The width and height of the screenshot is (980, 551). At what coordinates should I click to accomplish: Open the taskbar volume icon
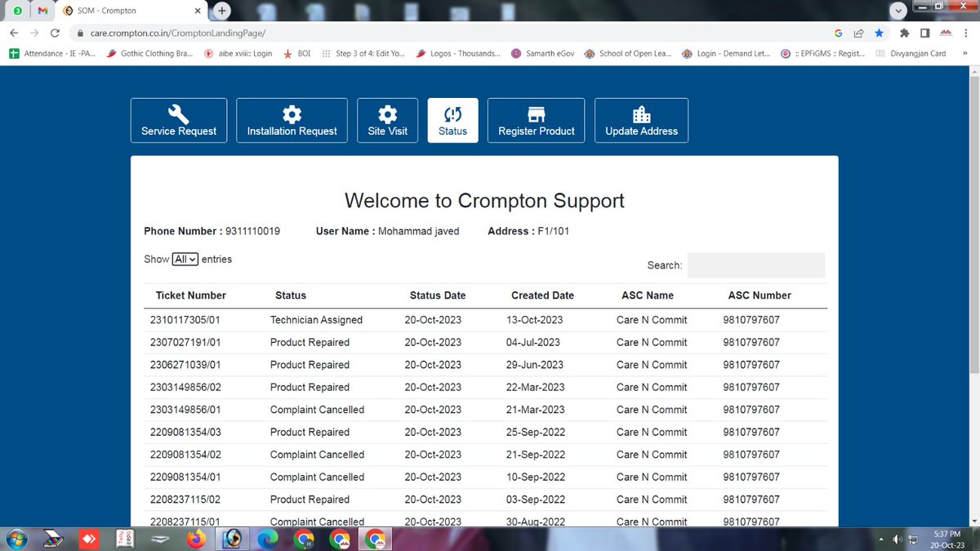[x=898, y=540]
